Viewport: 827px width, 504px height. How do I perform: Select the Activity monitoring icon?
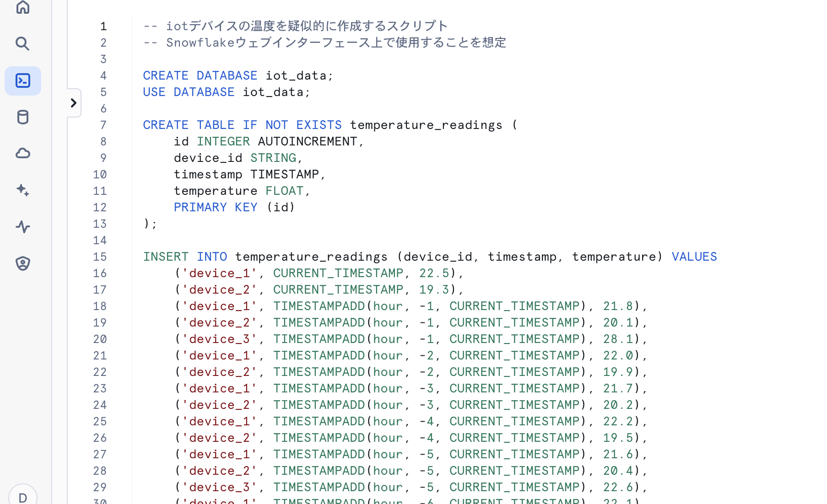pyautogui.click(x=22, y=227)
